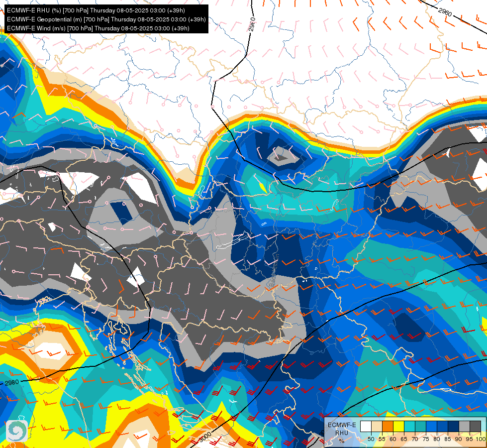This screenshot has width=487, height=448.
Task: Select the ECMWF-E RHU (%) title line
Action: [96, 10]
